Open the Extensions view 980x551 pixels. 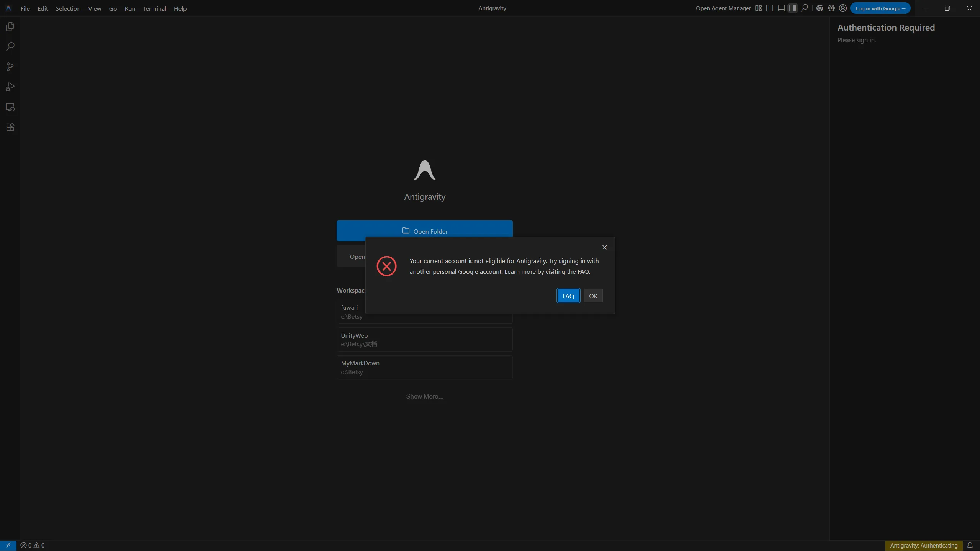point(10,128)
